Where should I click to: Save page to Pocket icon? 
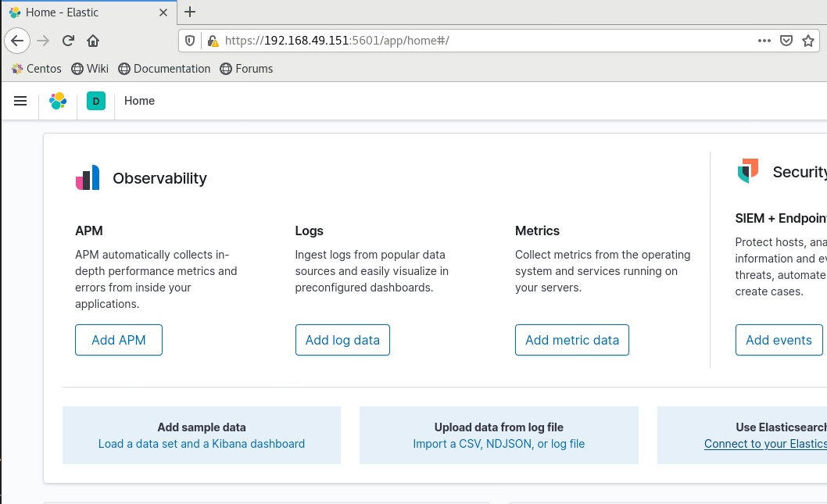point(786,41)
